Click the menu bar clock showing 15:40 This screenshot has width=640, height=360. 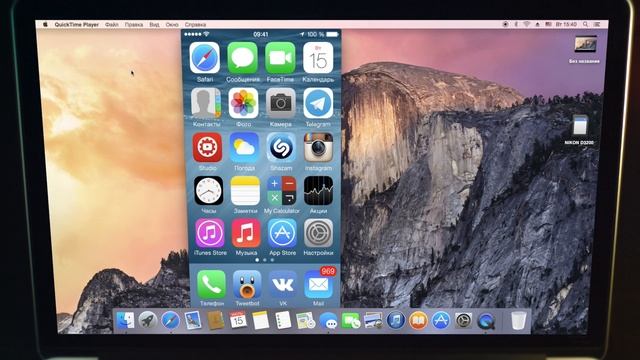click(x=566, y=24)
